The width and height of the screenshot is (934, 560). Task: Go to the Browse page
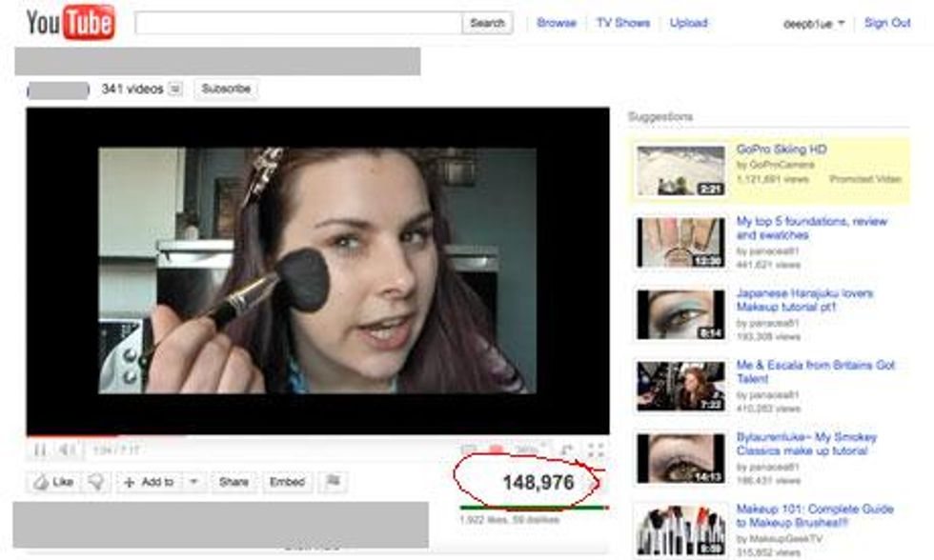point(557,23)
